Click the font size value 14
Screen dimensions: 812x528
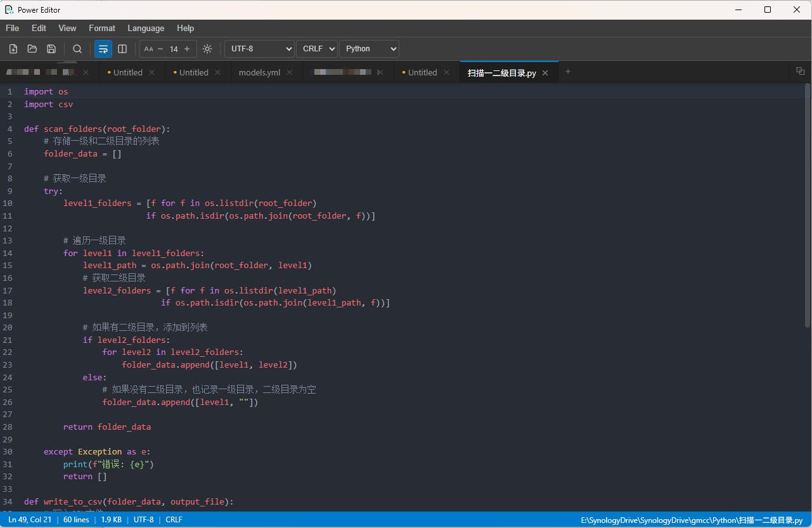point(174,49)
